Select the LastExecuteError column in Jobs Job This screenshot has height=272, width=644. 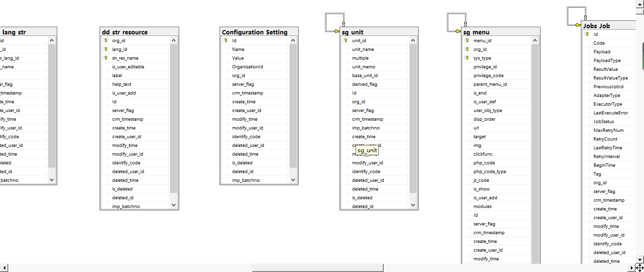609,113
